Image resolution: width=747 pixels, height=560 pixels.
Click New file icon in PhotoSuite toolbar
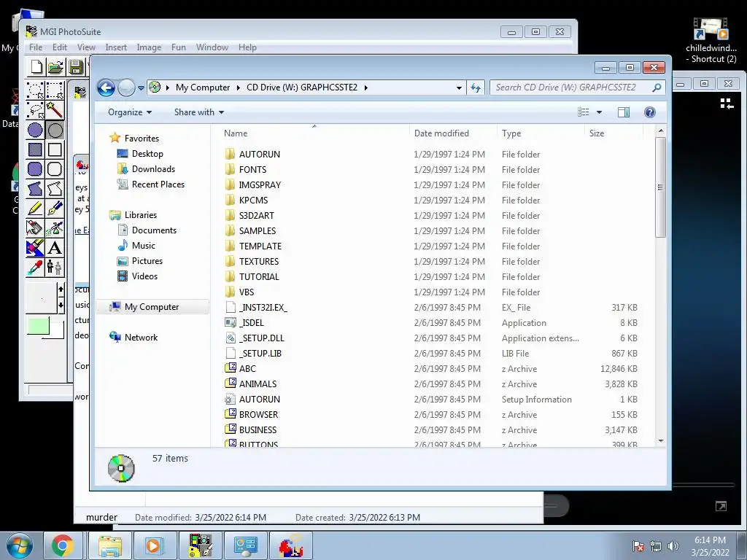click(36, 67)
